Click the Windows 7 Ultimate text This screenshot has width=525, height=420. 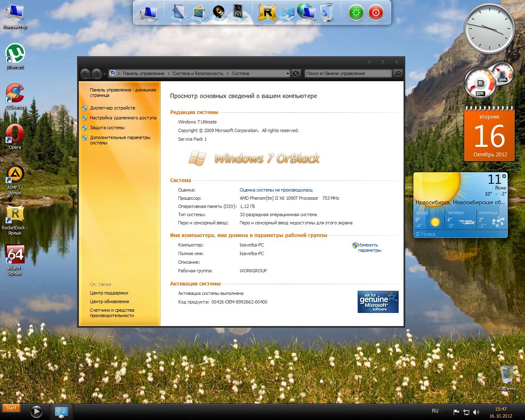[197, 122]
